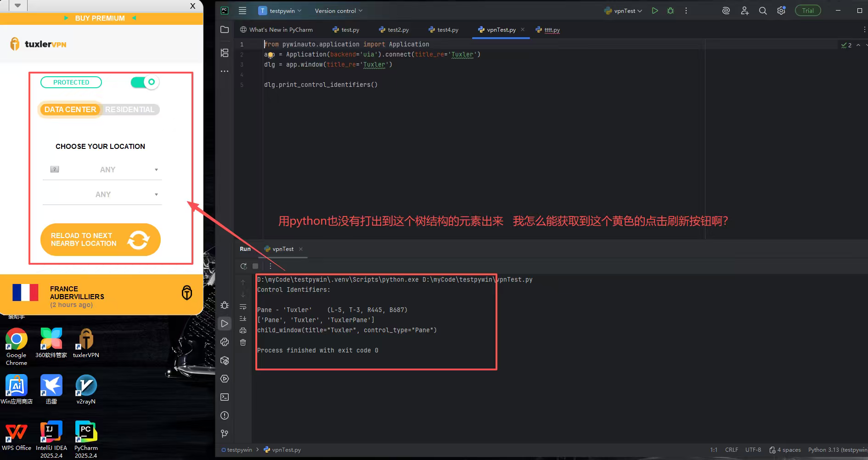Open Tuxler title bar dropdown arrow
868x460 pixels.
coord(17,6)
